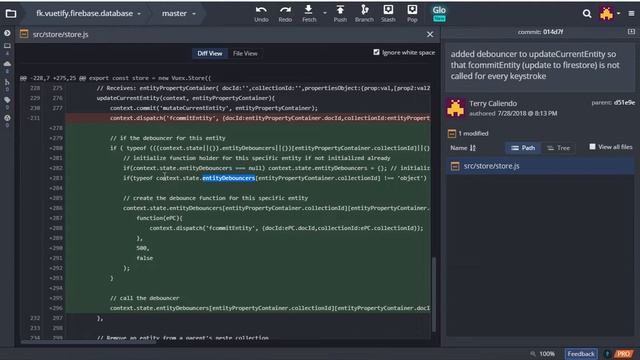Toggle Ignore white space checkbox
The image size is (640, 360).
click(376, 52)
